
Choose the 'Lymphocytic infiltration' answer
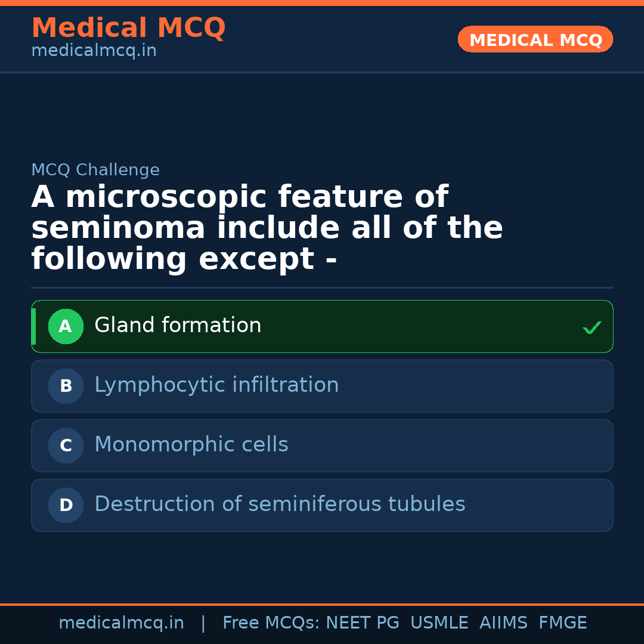(216, 385)
